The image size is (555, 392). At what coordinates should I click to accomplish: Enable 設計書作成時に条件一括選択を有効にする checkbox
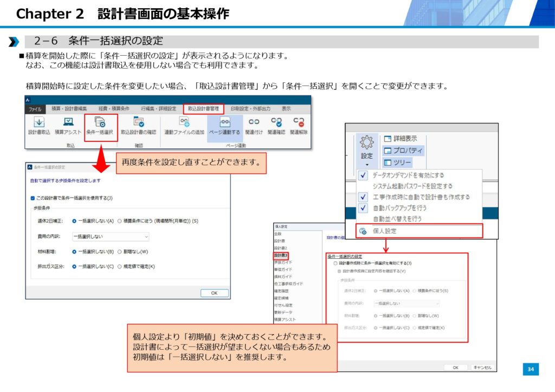pos(335,263)
